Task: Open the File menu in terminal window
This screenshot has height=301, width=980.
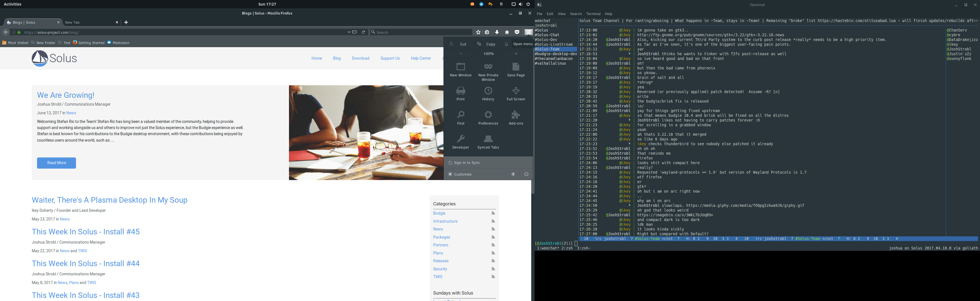Action: [539, 14]
